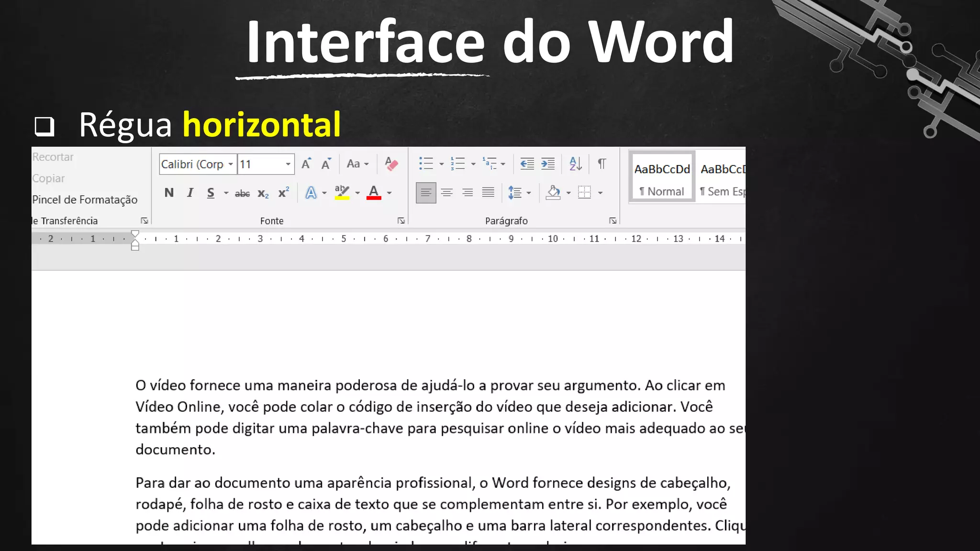Image resolution: width=980 pixels, height=551 pixels.
Task: Click Increase Indent icon
Action: pyautogui.click(x=548, y=164)
